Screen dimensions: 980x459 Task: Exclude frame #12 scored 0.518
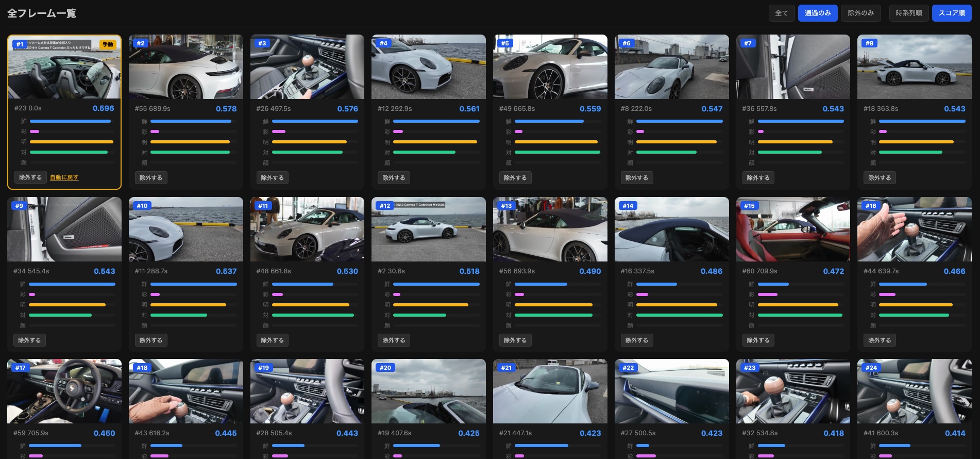[x=394, y=340]
